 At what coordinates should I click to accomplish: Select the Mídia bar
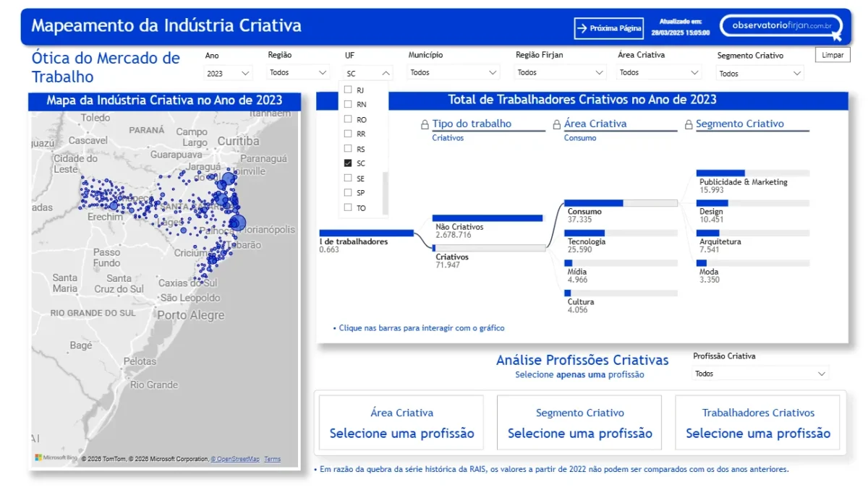coord(621,263)
